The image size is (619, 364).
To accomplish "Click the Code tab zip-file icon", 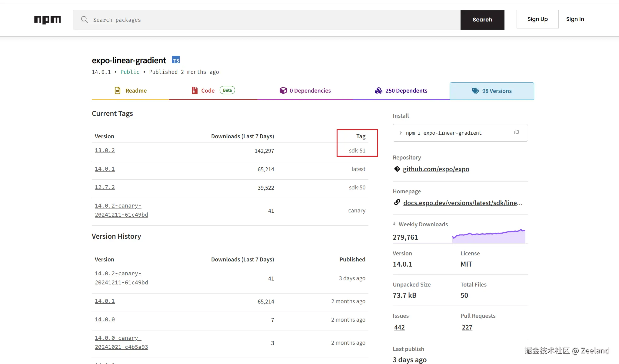I will coord(195,90).
